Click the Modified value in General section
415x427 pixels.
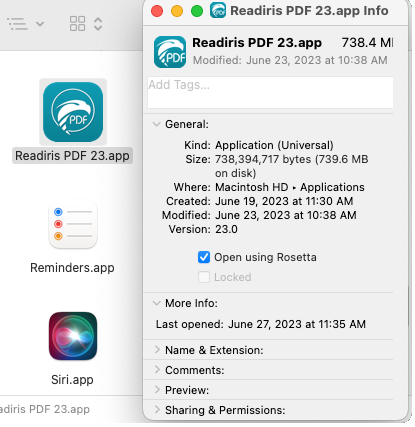pos(286,215)
